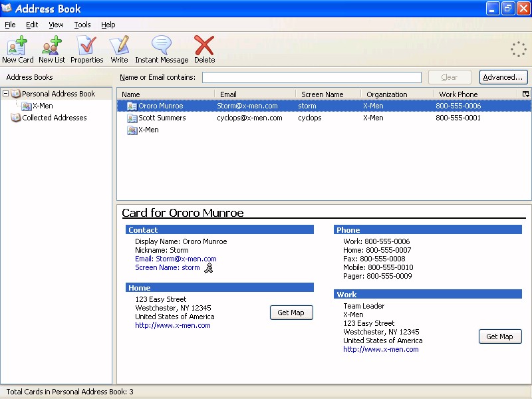The height and width of the screenshot is (399, 532).
Task: Click the New Card toolbar icon
Action: click(x=18, y=45)
